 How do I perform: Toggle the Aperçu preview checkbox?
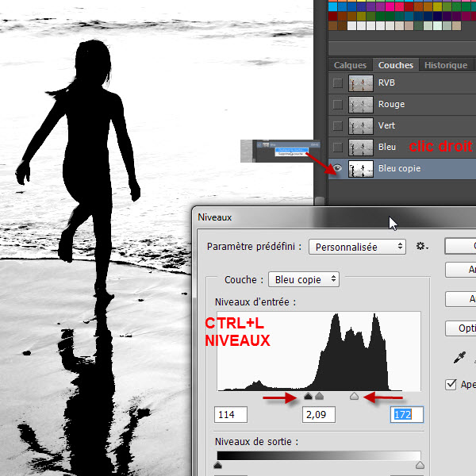451,385
